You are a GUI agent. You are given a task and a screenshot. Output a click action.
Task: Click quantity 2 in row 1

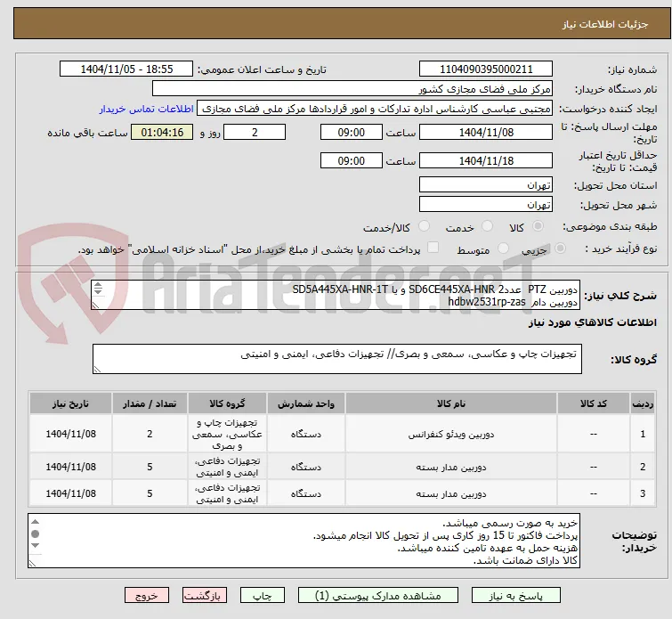150,434
